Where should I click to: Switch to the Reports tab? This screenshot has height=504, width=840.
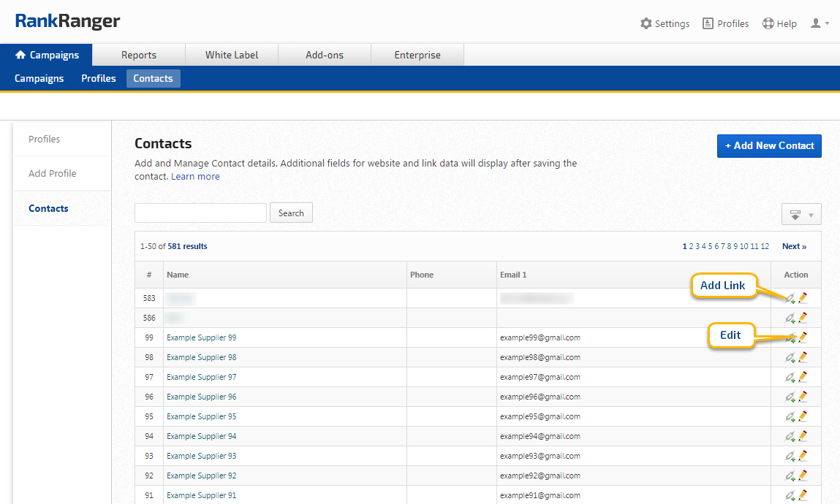coord(139,55)
